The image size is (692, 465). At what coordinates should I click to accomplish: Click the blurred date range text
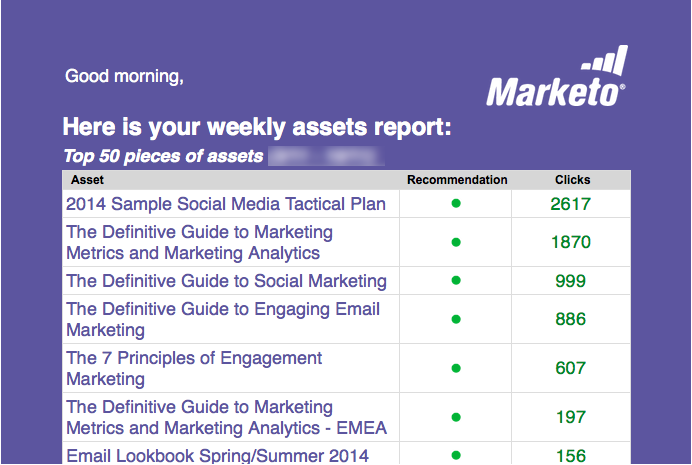tap(326, 156)
